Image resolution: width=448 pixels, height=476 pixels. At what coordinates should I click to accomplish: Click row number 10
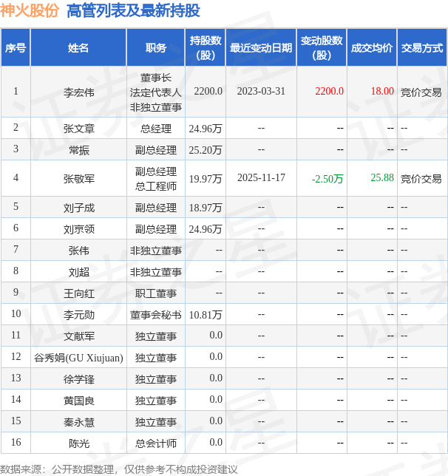[16, 313]
